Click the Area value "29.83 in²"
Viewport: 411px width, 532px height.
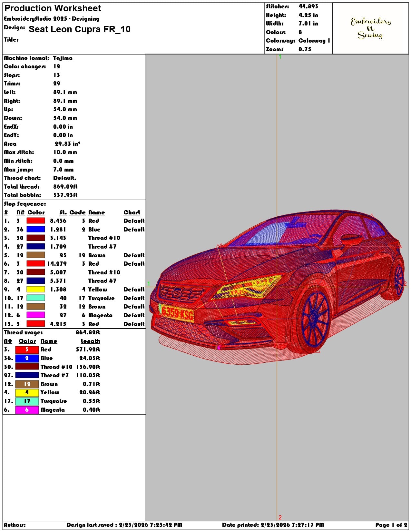67,144
